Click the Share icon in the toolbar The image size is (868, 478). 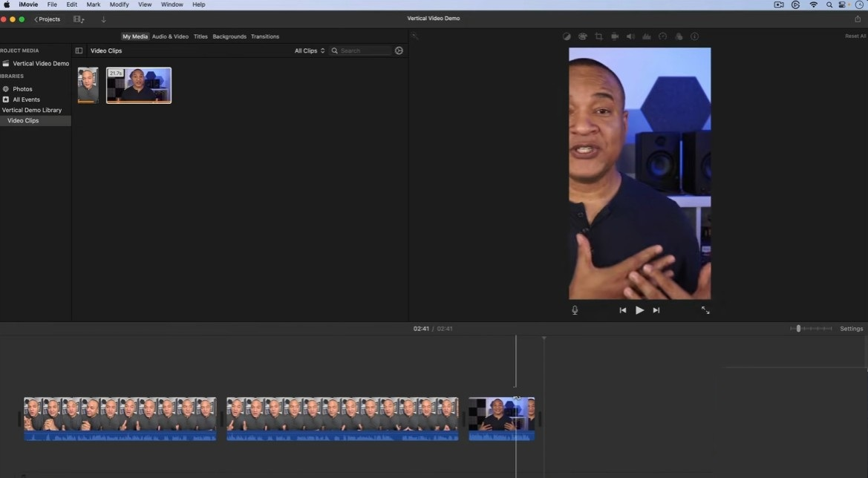pos(858,19)
